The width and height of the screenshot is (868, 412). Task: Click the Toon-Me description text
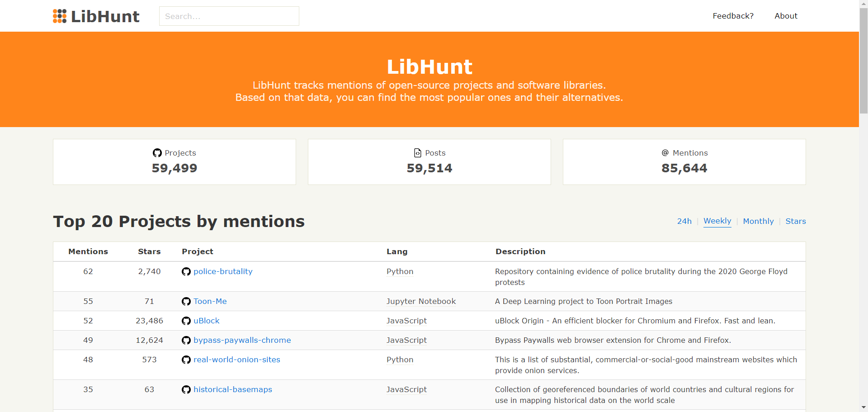(584, 301)
